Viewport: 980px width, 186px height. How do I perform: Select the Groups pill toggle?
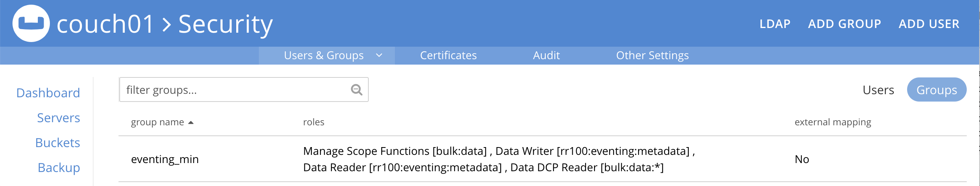point(936,90)
